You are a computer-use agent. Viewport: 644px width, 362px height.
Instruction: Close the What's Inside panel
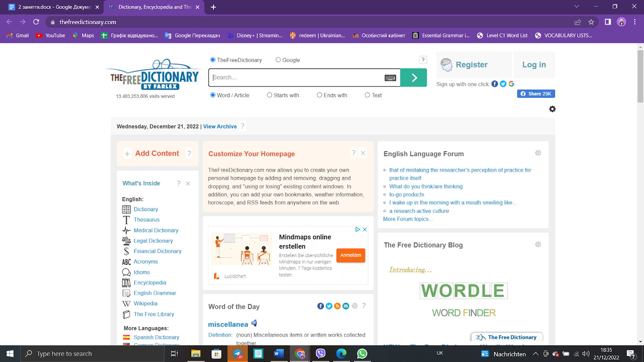coord(188,183)
